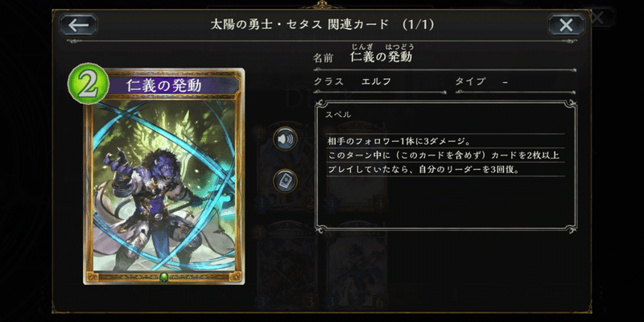Tap the card flip icon below speaker
The image size is (644, 322).
(286, 181)
